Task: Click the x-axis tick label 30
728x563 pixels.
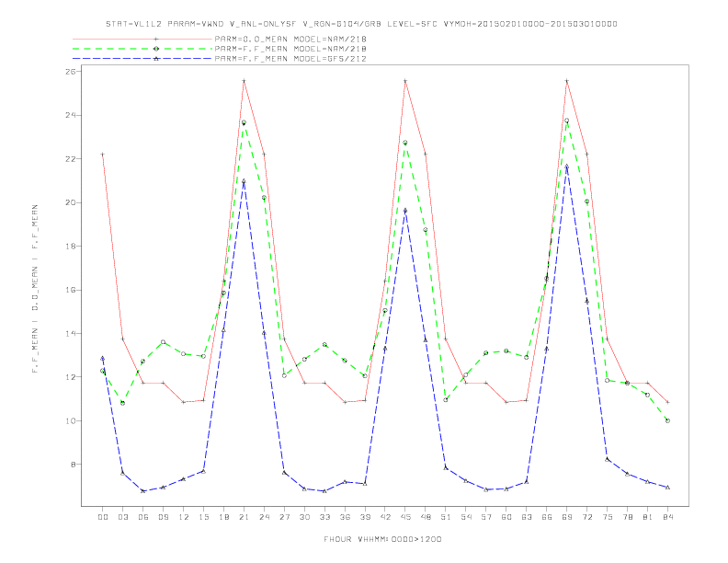Action: coord(304,517)
